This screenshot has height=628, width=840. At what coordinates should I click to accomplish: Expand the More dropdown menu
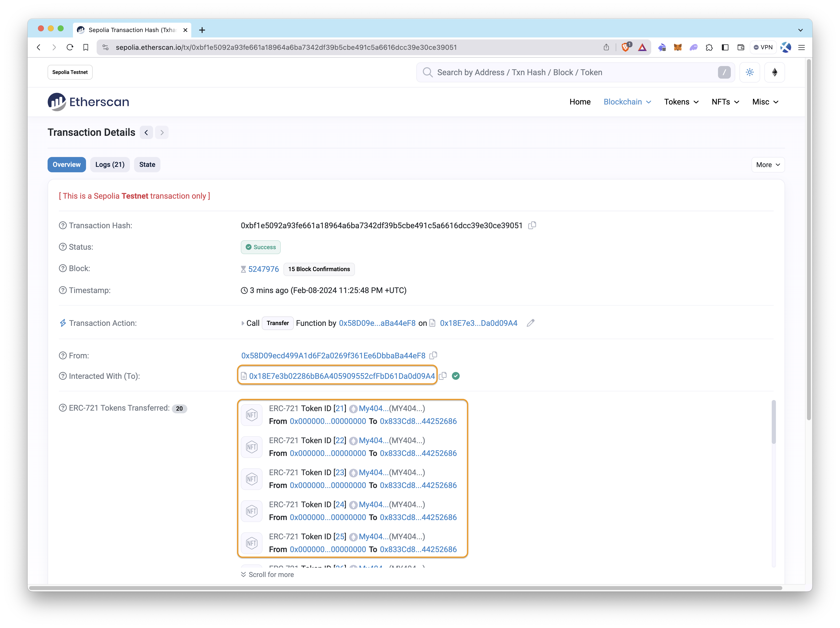click(768, 164)
